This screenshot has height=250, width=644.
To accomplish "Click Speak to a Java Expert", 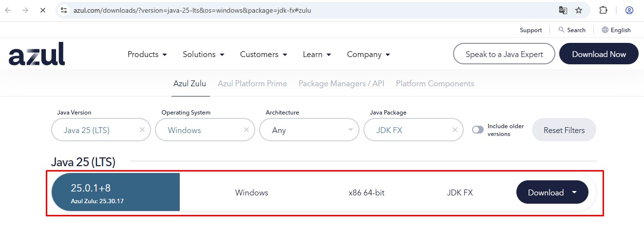I will 504,54.
